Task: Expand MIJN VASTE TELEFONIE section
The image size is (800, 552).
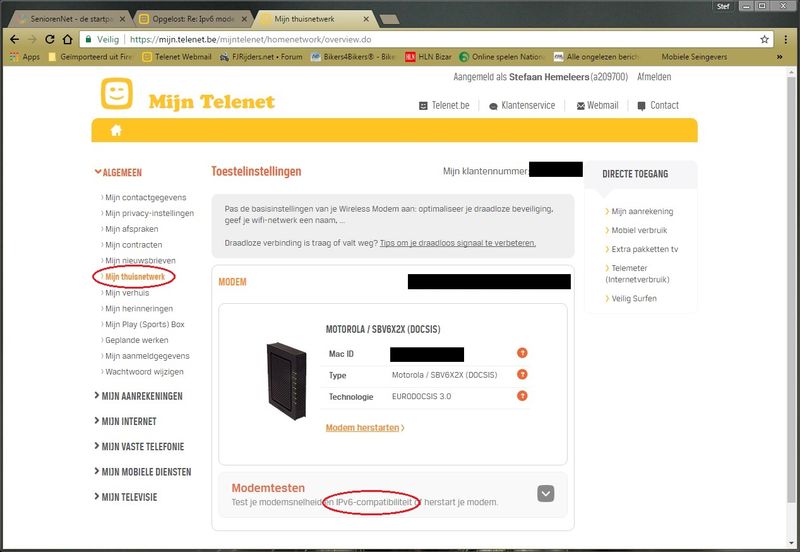Action: pyautogui.click(x=139, y=446)
